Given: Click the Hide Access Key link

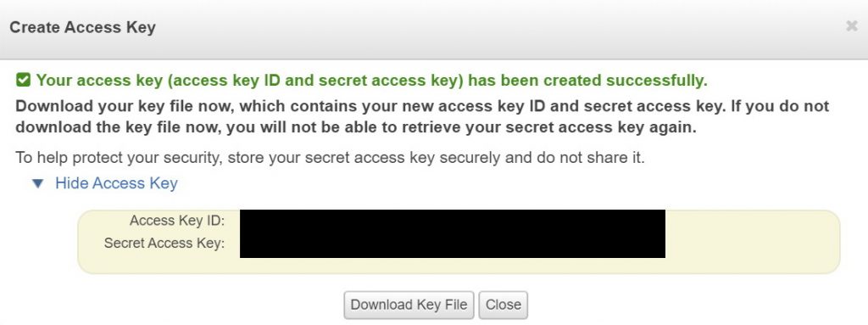Looking at the screenshot, I should point(116,183).
